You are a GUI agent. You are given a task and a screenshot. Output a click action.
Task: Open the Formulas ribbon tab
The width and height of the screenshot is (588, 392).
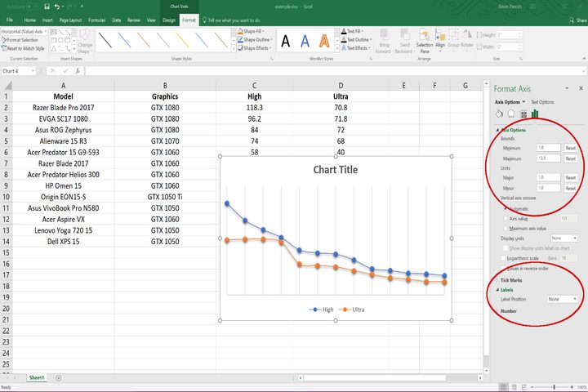coord(96,20)
